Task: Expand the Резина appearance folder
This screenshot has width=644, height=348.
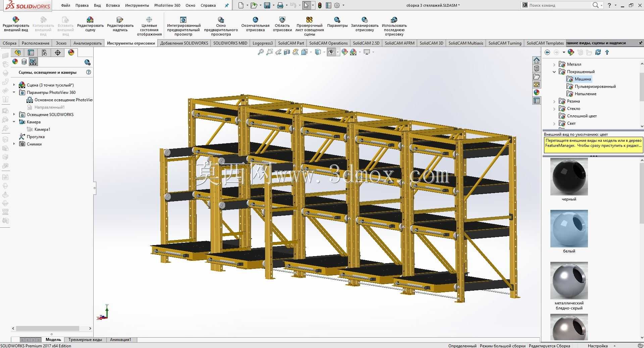Action: [x=554, y=101]
